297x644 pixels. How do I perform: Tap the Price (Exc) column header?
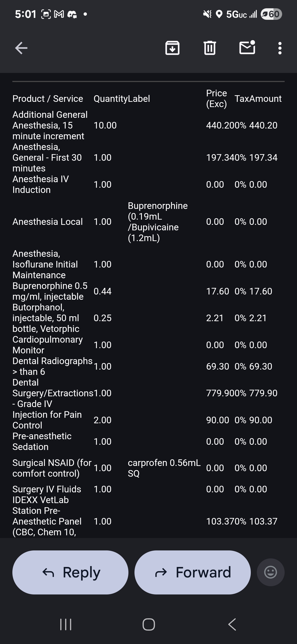coord(216,99)
